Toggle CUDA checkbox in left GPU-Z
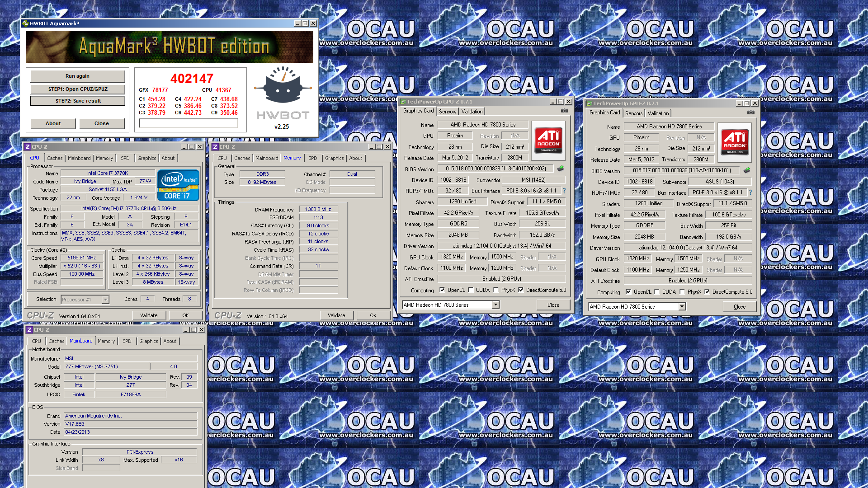 [471, 290]
